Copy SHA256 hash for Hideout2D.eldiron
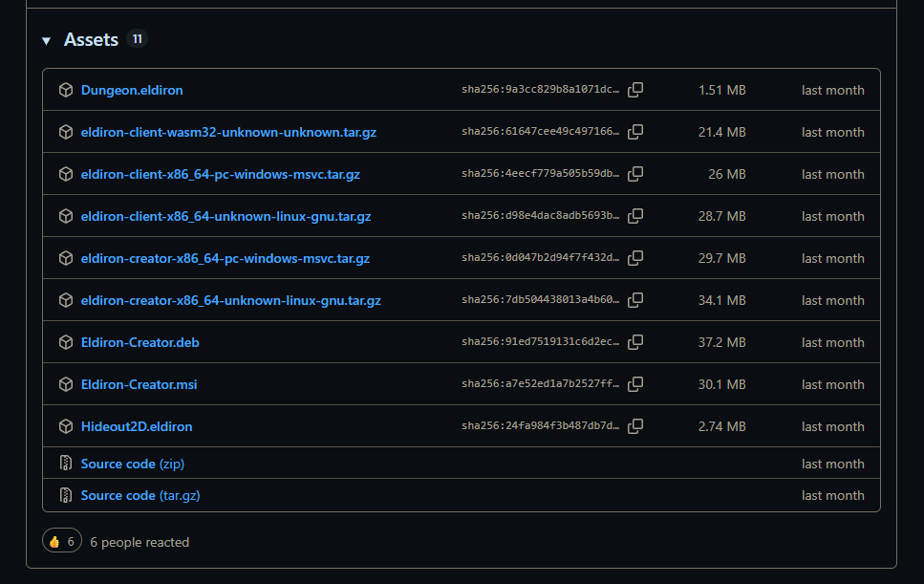Screen dimensions: 924x584 coord(635,426)
